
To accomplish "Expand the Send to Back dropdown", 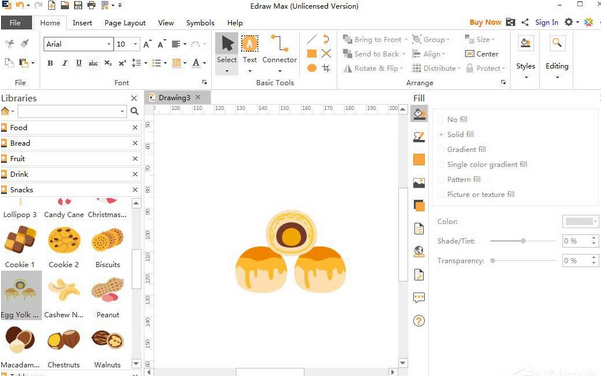I will (x=403, y=54).
